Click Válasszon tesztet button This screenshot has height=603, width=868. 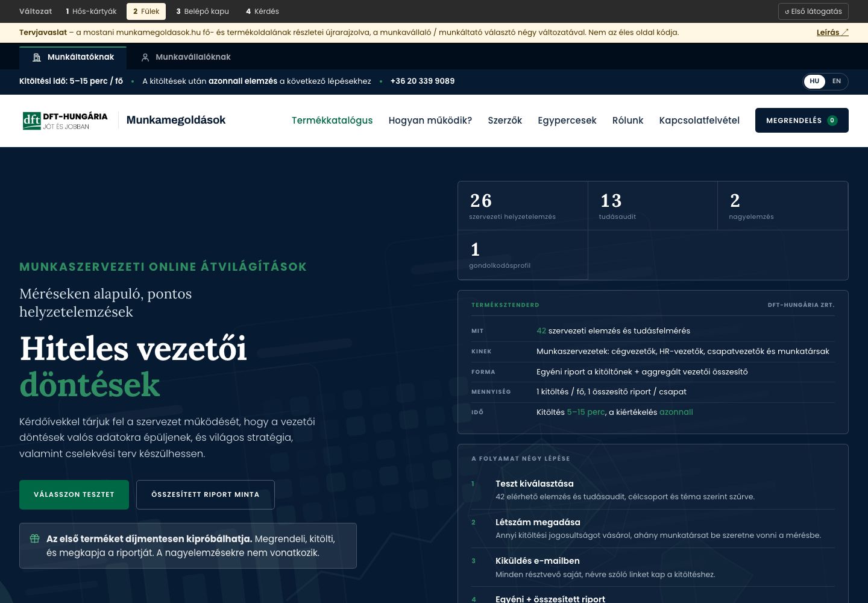click(74, 494)
